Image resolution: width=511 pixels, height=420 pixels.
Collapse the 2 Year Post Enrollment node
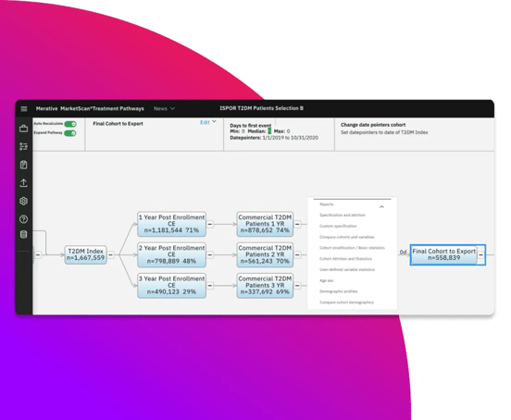tap(210, 254)
